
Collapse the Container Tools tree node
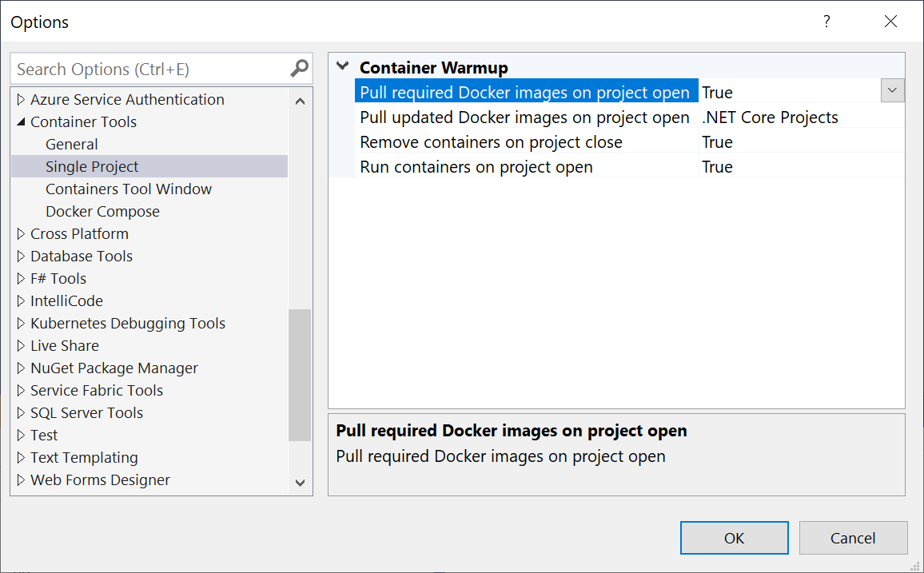tap(20, 121)
